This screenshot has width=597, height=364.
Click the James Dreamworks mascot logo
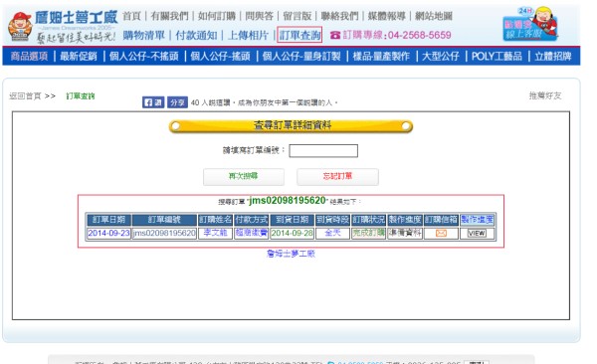pos(20,26)
